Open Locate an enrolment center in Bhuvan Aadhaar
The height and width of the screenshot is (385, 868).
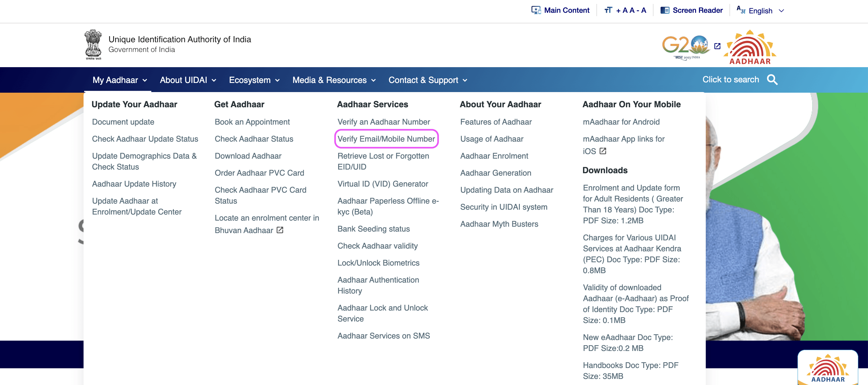(266, 224)
